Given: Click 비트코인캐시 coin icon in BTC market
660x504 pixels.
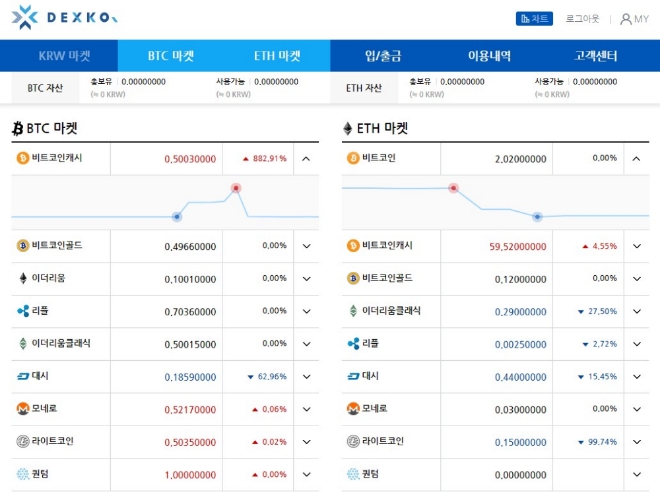Looking at the screenshot, I should point(23,158).
